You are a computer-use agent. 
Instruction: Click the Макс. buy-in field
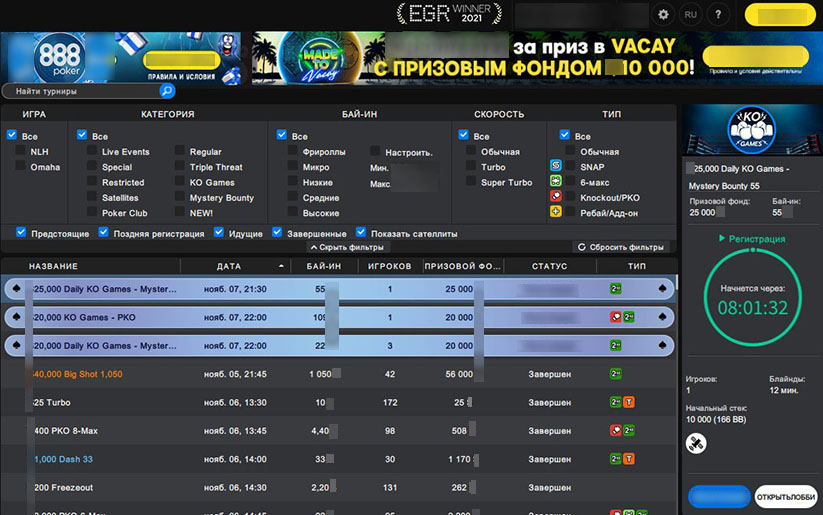pos(415,184)
